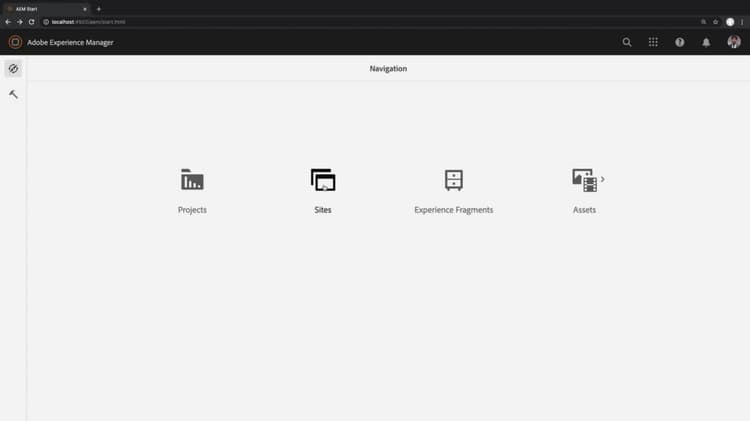Open a new browser tab
Viewport: 750px width, 421px height.
(x=99, y=9)
